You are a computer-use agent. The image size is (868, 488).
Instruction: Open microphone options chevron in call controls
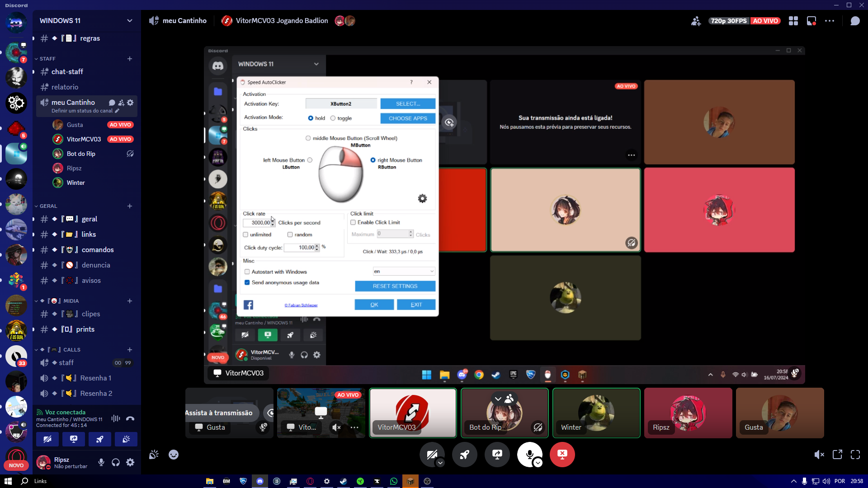tap(538, 463)
